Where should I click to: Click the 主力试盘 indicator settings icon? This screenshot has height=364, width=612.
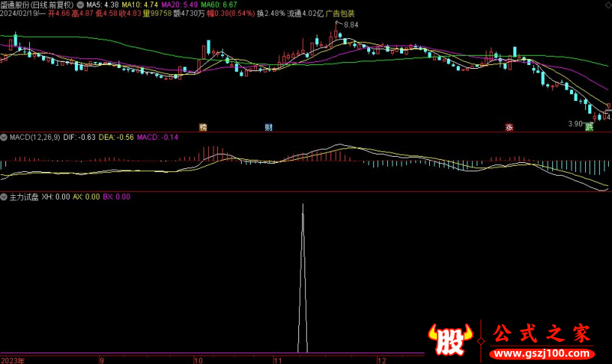5,197
